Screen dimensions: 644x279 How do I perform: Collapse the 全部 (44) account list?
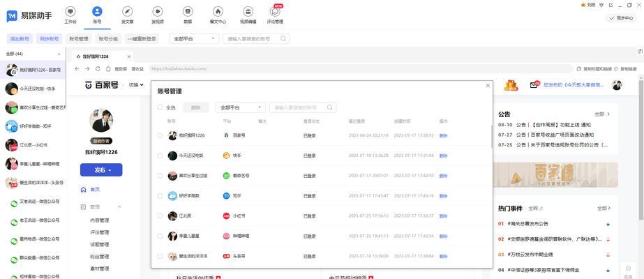point(59,54)
